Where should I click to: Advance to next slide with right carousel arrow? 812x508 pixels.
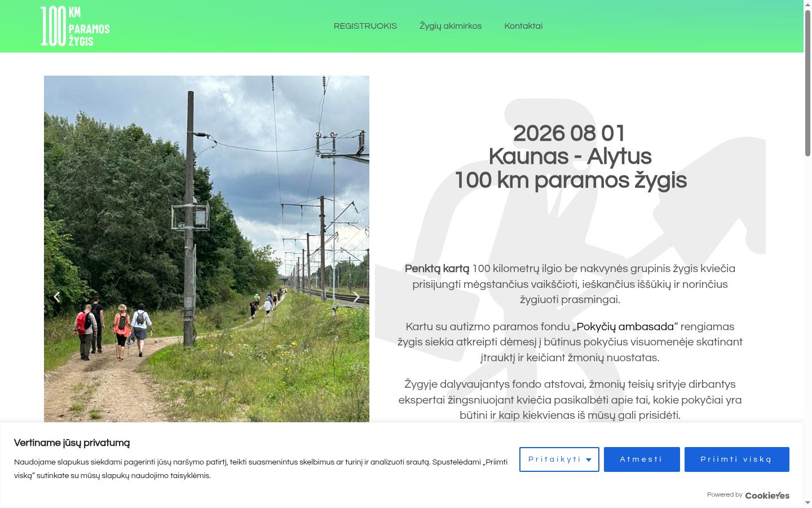pyautogui.click(x=356, y=297)
